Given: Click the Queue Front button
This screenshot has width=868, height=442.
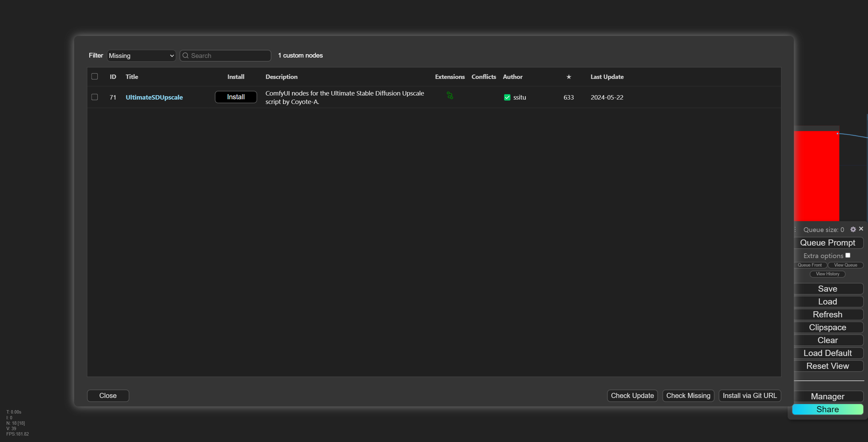Looking at the screenshot, I should (810, 265).
